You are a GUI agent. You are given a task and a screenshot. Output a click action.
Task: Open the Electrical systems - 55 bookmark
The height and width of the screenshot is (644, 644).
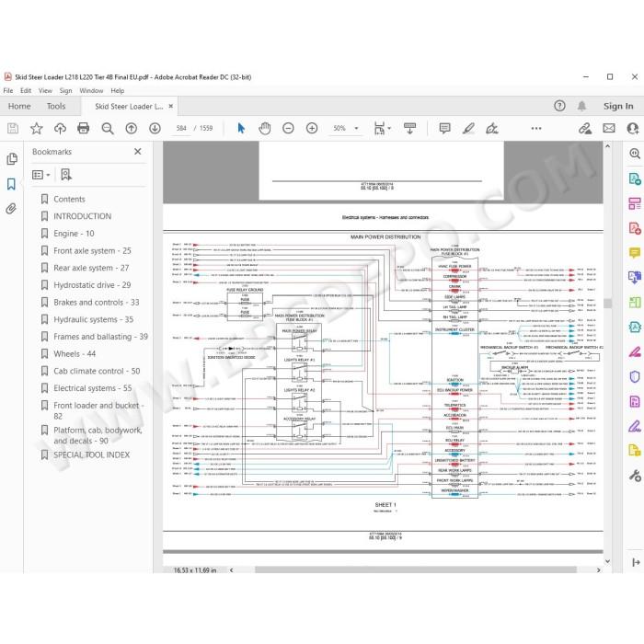coord(92,388)
